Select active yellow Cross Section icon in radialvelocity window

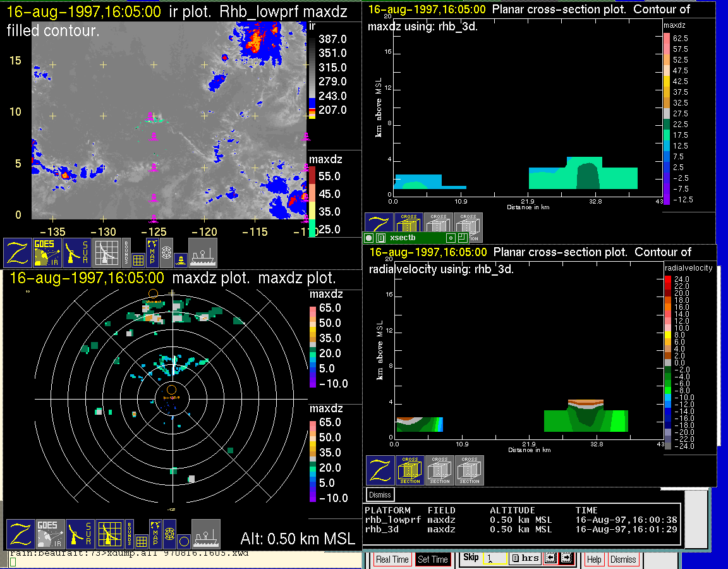[x=410, y=470]
